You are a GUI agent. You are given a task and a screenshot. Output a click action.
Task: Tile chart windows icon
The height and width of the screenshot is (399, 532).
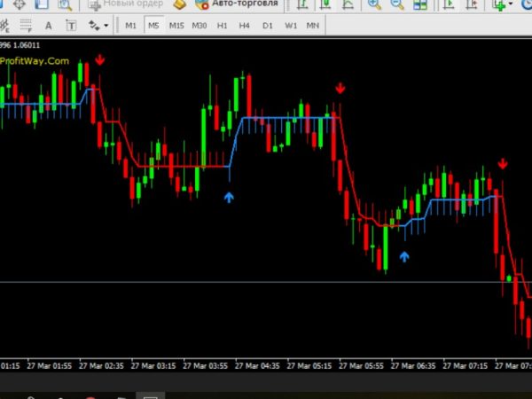(x=419, y=4)
